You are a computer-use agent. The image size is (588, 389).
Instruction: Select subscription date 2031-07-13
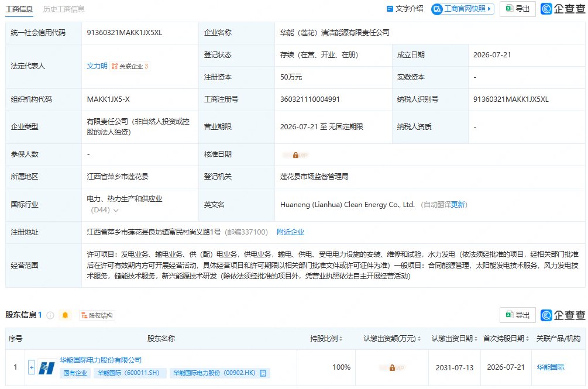pos(455,368)
